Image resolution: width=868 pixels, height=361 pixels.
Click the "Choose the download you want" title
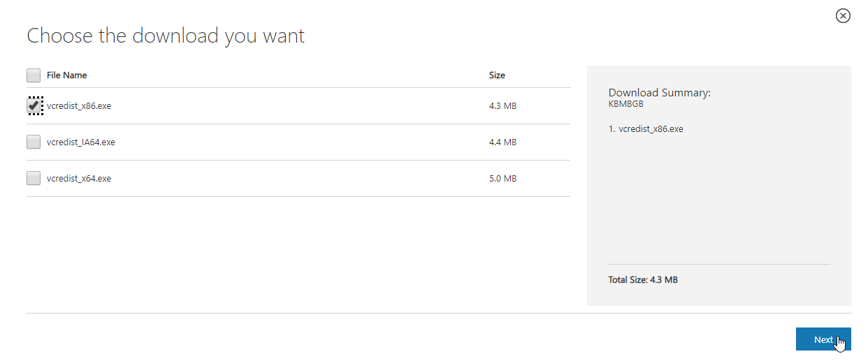166,36
